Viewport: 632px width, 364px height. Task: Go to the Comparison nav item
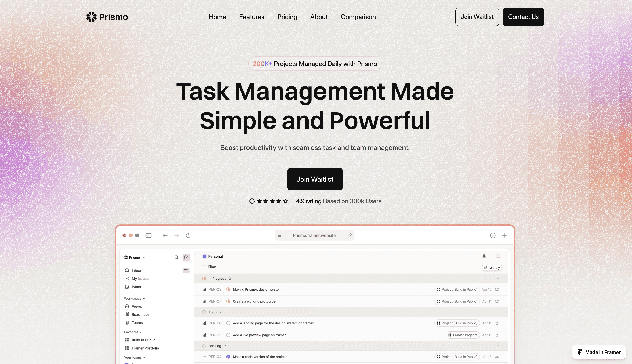[358, 17]
